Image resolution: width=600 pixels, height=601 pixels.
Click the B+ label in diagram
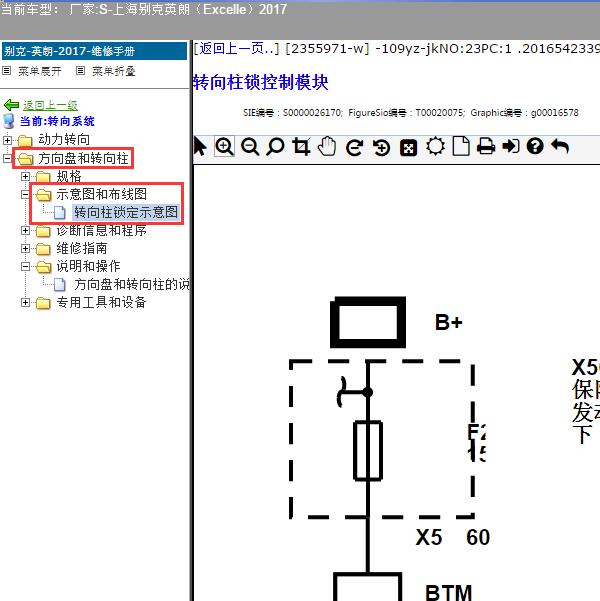(x=449, y=322)
